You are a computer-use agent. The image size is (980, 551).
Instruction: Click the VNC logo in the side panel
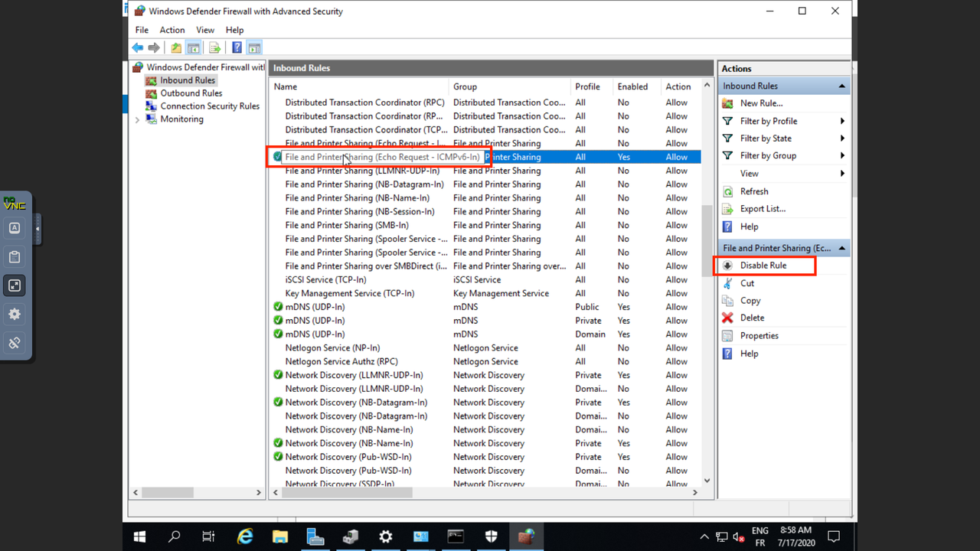tap(15, 204)
